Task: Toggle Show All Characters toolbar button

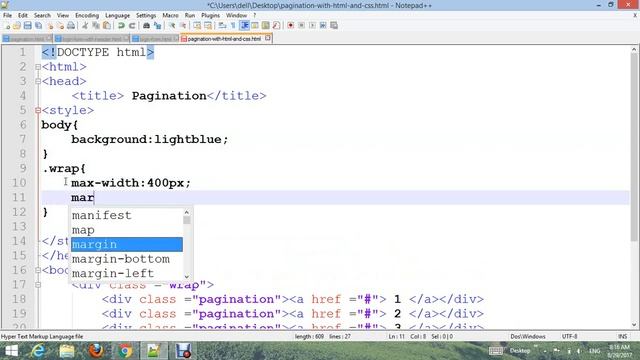Action: click(233, 25)
